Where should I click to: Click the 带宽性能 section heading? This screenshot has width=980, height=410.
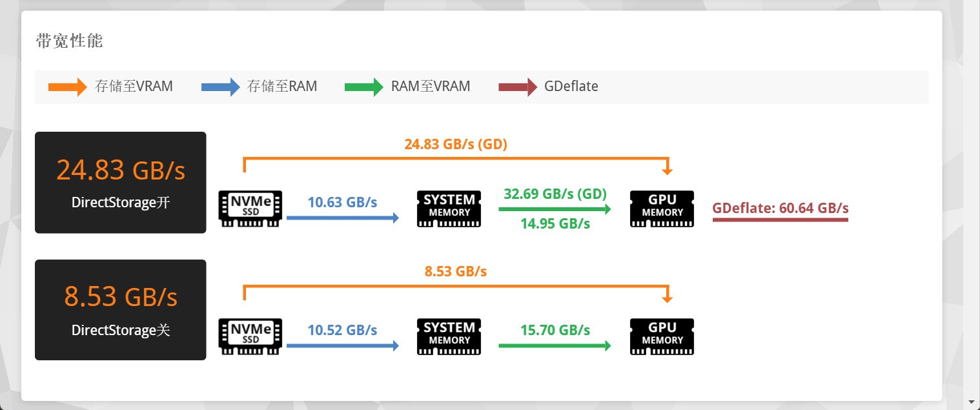tap(69, 41)
